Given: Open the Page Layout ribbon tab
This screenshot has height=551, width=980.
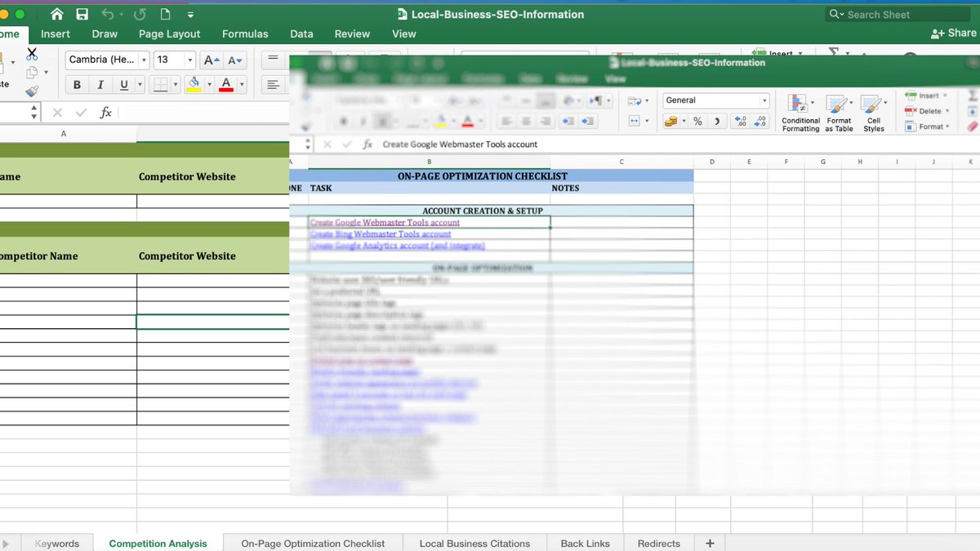Looking at the screenshot, I should pos(169,34).
